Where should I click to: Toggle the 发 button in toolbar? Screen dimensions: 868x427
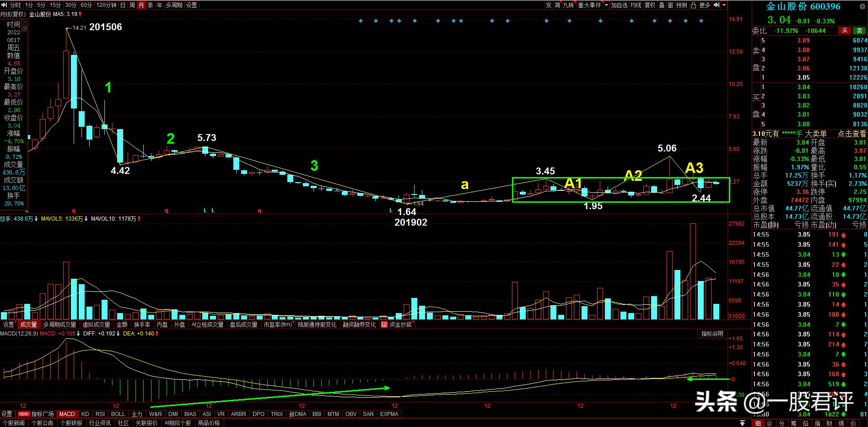click(549, 5)
